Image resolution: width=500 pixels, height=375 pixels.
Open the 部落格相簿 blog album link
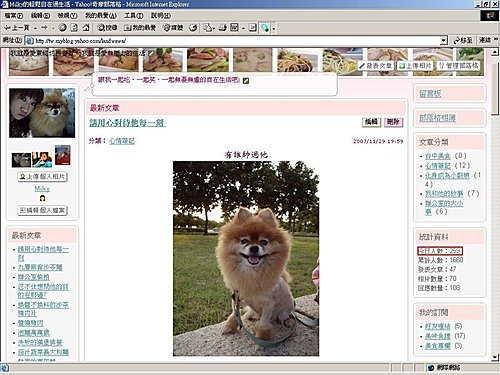pyautogui.click(x=437, y=118)
